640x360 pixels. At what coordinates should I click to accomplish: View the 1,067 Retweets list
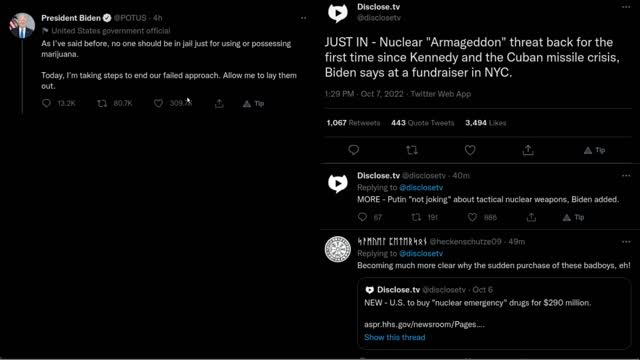pyautogui.click(x=353, y=123)
